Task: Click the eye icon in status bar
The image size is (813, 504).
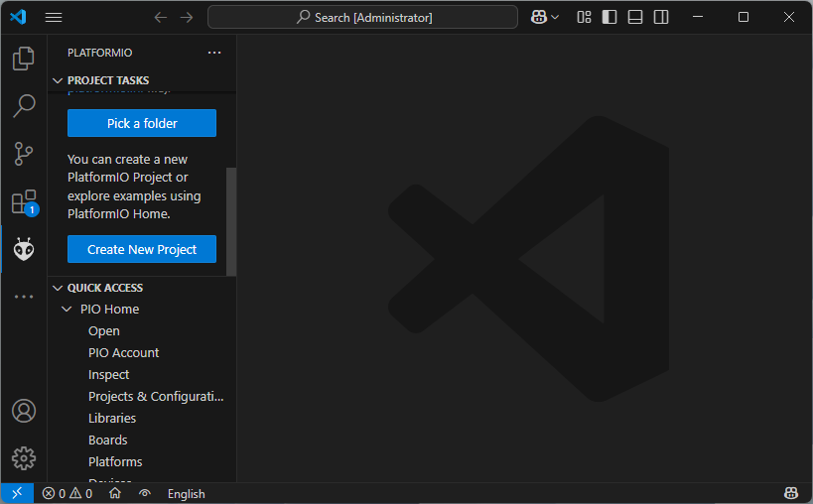Action: click(145, 493)
